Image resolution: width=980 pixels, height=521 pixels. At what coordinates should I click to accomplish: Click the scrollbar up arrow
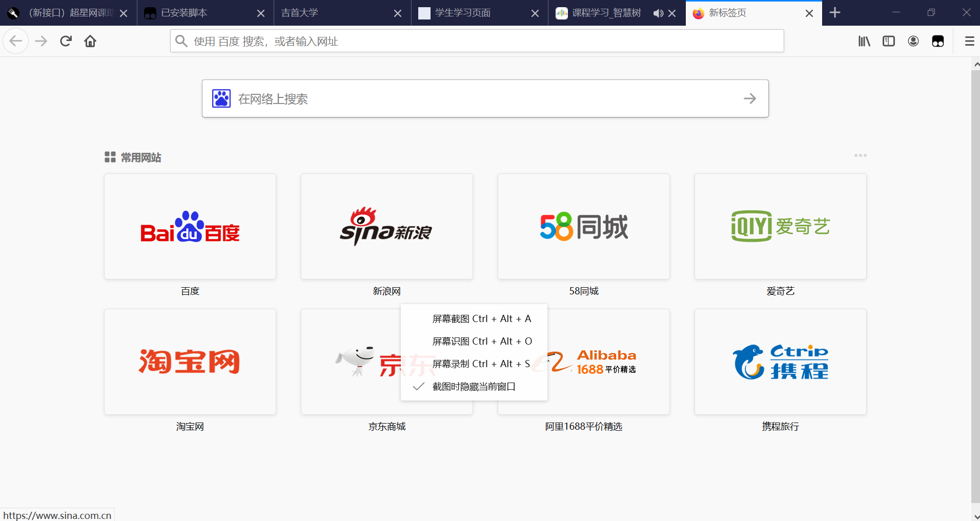click(x=975, y=65)
